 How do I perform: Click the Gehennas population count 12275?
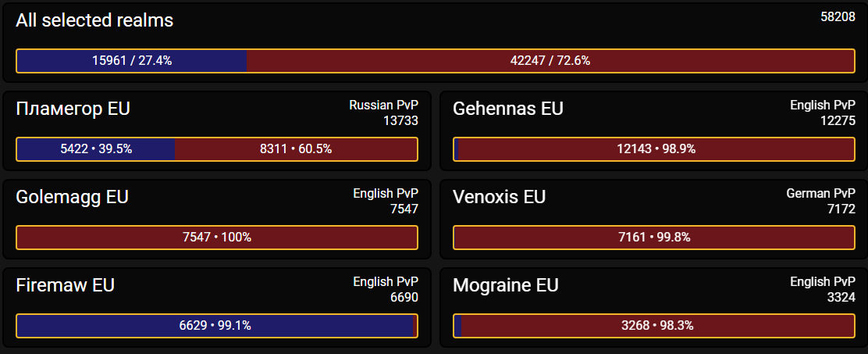pos(838,121)
